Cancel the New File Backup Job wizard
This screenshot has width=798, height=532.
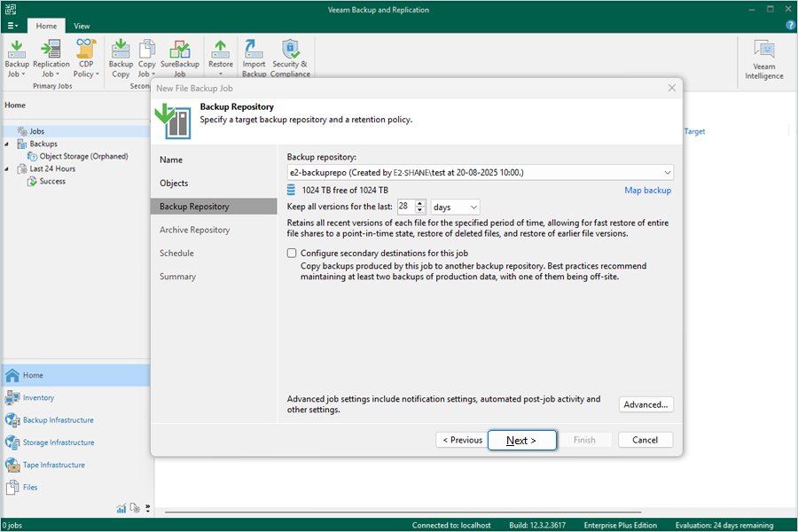645,440
